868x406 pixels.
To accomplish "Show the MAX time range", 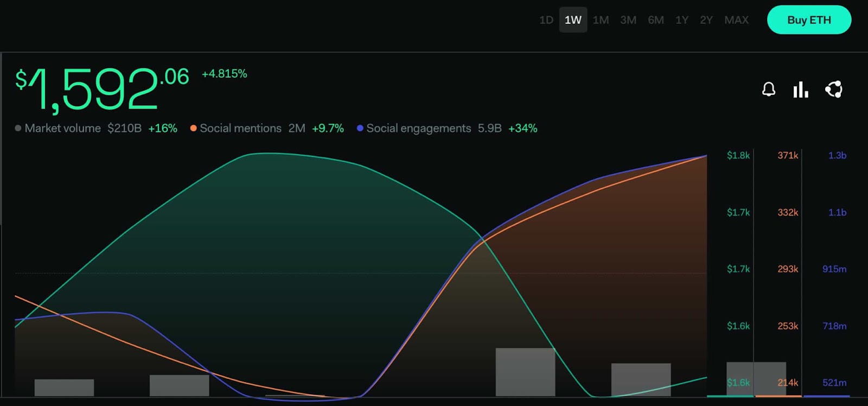I will (x=736, y=20).
